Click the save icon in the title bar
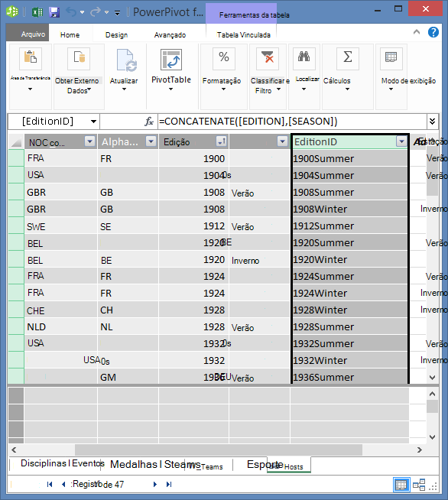448x500 pixels. tap(54, 12)
